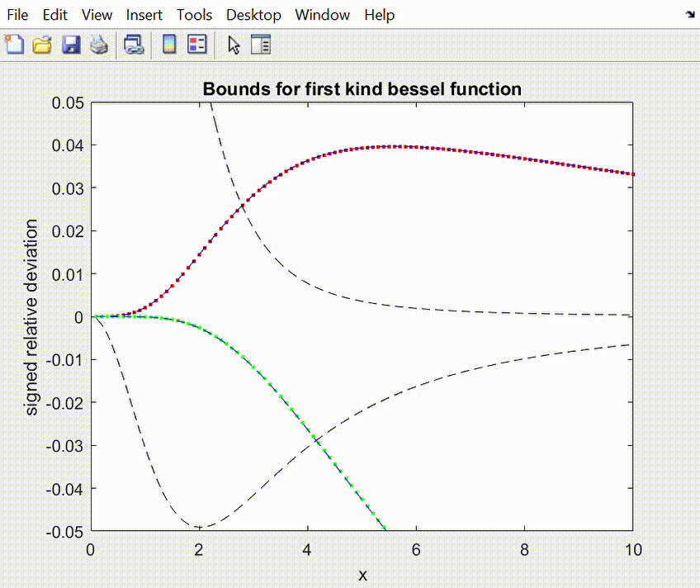Open the File menu
This screenshot has width=700, height=588.
coord(17,15)
